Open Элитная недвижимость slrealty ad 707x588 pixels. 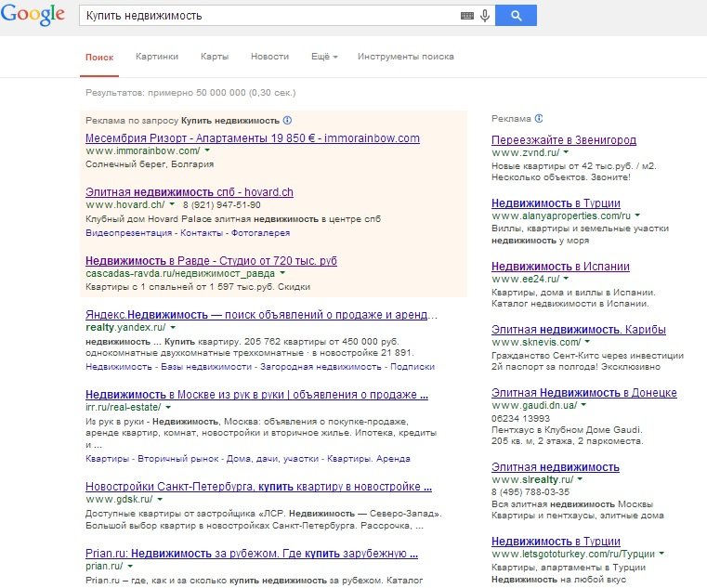(556, 466)
